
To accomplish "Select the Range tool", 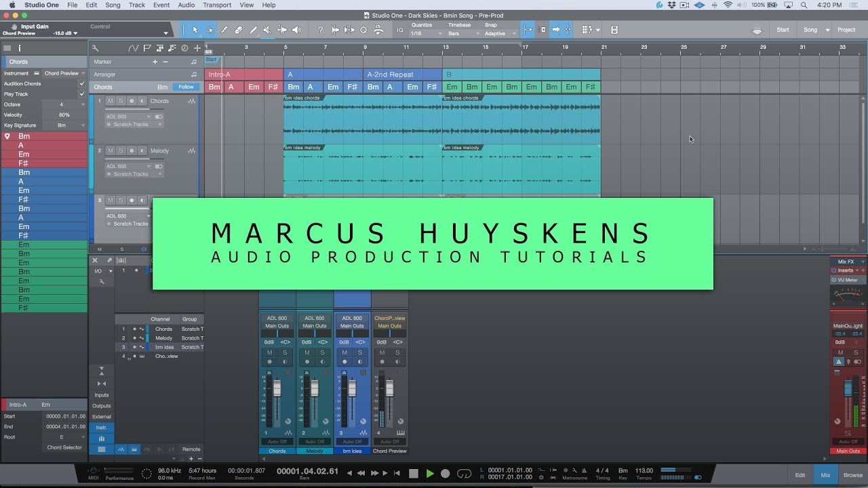I will [x=210, y=30].
